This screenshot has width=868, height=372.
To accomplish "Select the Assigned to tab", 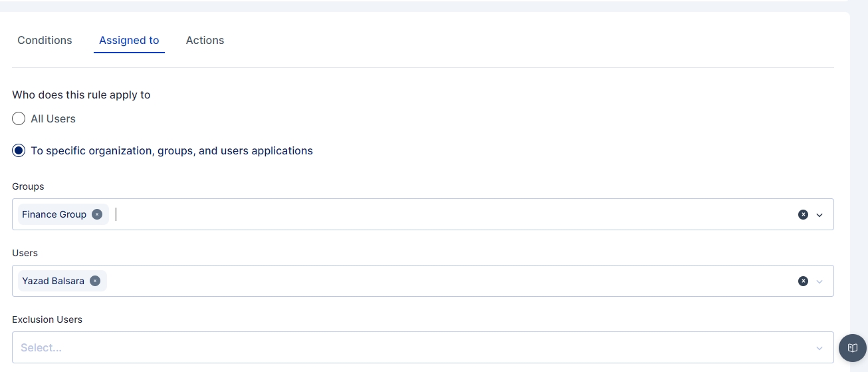I will (129, 41).
